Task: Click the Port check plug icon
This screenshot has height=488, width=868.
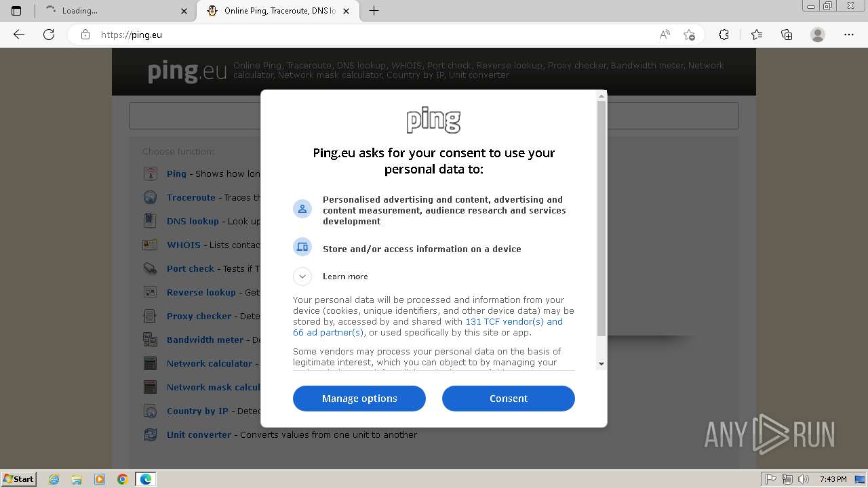Action: pyautogui.click(x=150, y=268)
